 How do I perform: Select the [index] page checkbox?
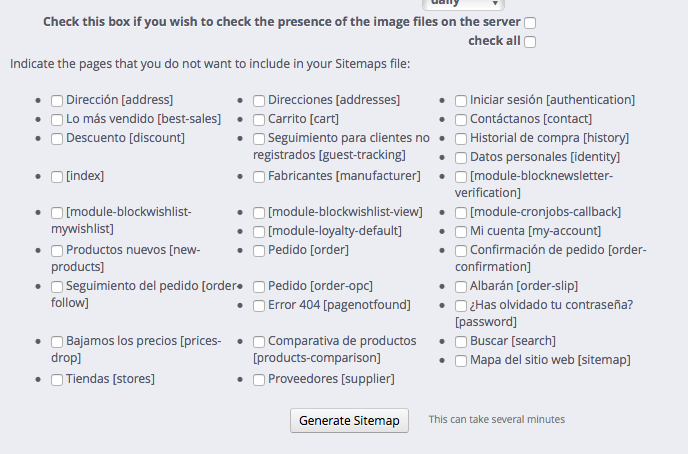(x=57, y=176)
